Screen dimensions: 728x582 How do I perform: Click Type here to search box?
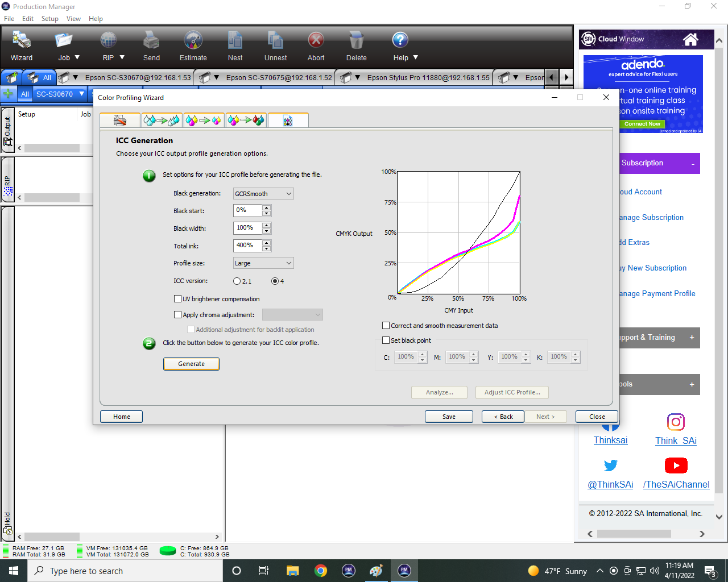(x=125, y=571)
